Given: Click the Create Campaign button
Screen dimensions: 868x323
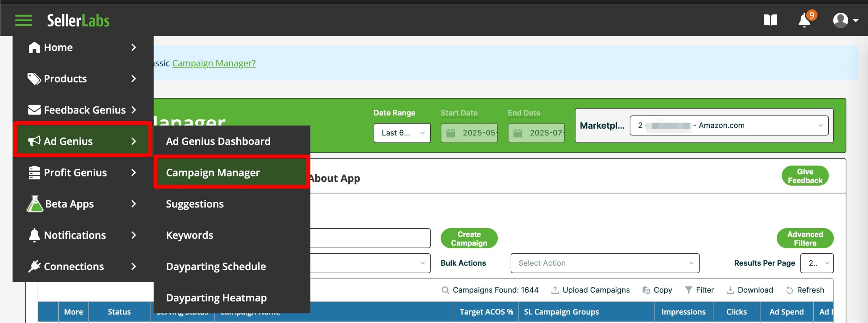Looking at the screenshot, I should (469, 238).
